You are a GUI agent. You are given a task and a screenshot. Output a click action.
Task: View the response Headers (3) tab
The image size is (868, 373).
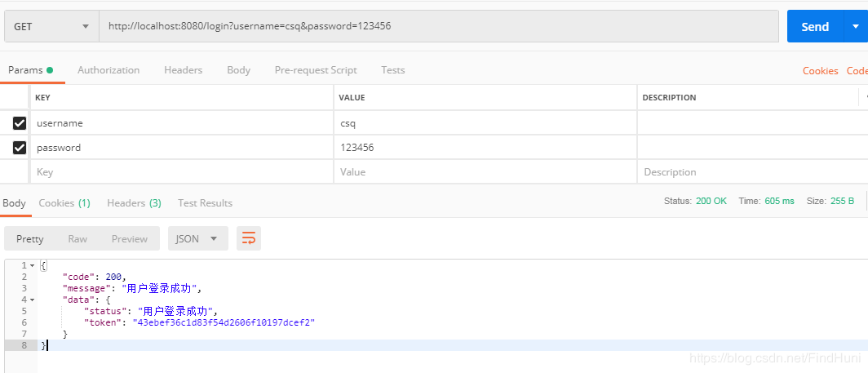pos(134,203)
